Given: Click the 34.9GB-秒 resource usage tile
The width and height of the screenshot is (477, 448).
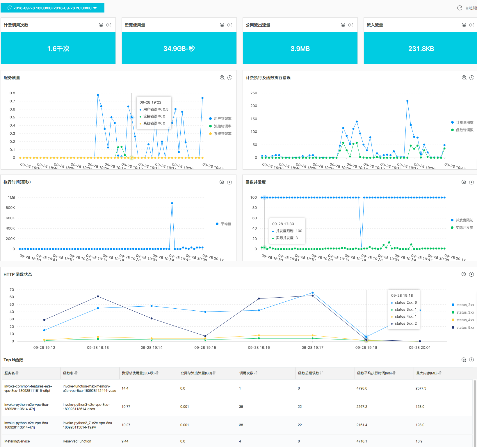Looking at the screenshot, I should pyautogui.click(x=179, y=48).
